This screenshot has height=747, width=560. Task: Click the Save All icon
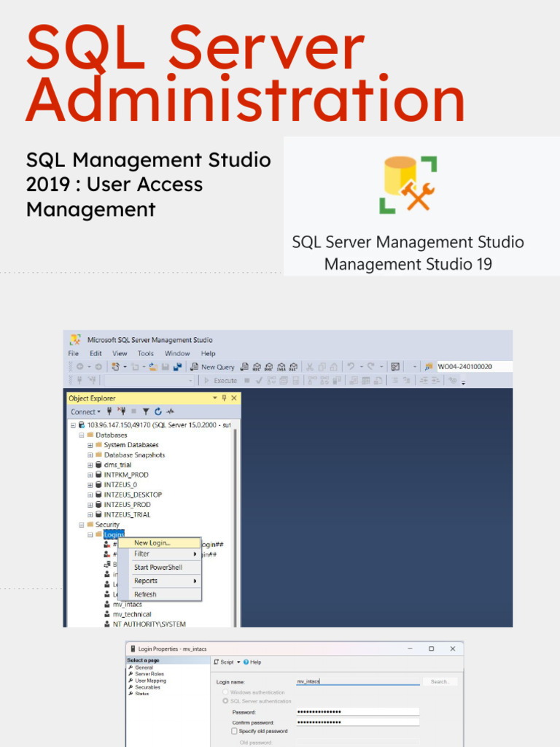[178, 367]
